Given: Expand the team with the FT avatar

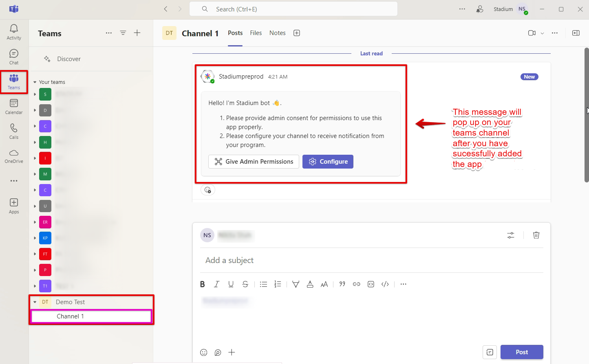Looking at the screenshot, I should coord(35,254).
